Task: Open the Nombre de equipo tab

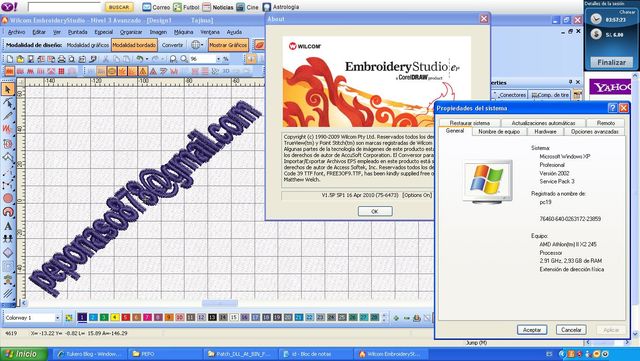Action: click(499, 131)
